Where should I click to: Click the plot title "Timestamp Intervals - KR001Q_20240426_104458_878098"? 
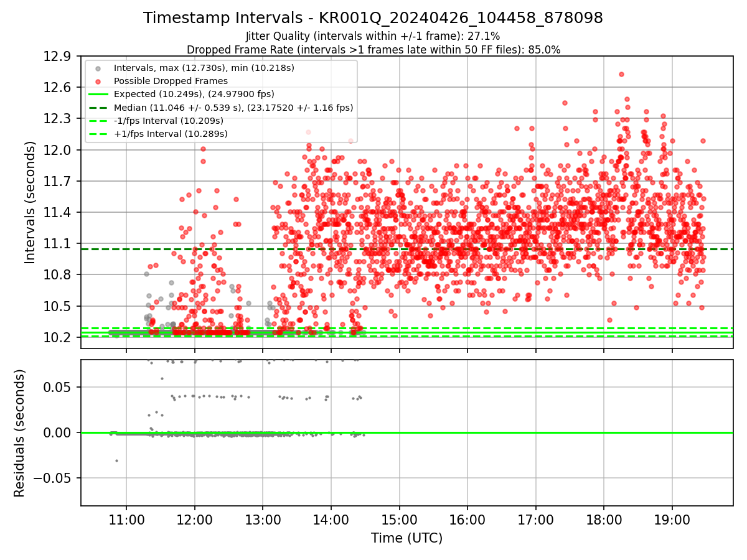pyautogui.click(x=373, y=18)
